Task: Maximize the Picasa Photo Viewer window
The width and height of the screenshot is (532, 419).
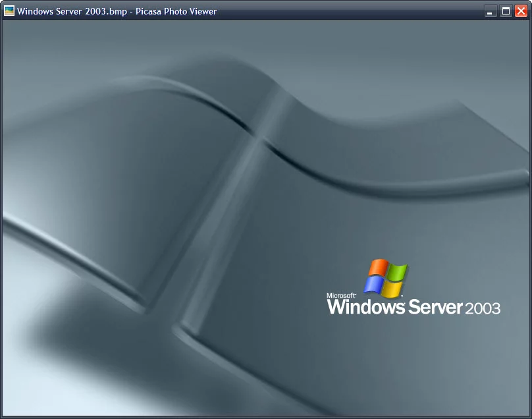Action: (x=506, y=11)
